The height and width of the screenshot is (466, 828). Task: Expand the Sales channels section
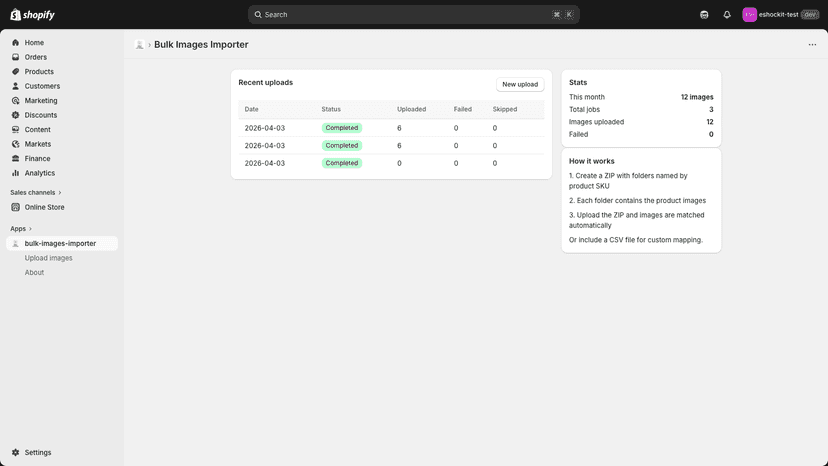tap(36, 192)
